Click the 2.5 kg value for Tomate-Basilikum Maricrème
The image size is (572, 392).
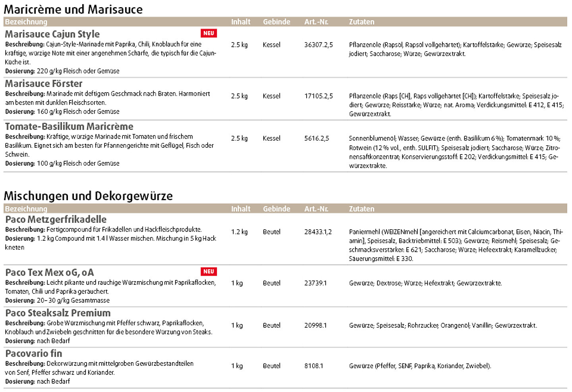click(239, 139)
